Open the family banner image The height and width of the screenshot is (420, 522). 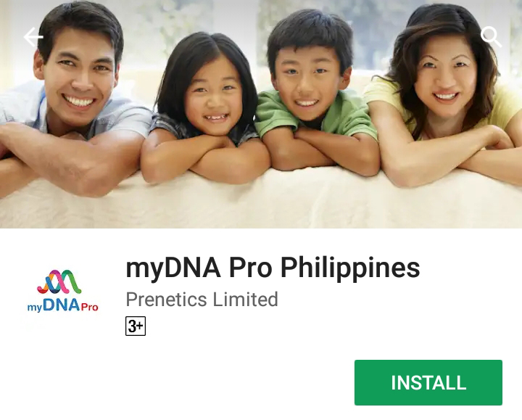tap(261, 114)
